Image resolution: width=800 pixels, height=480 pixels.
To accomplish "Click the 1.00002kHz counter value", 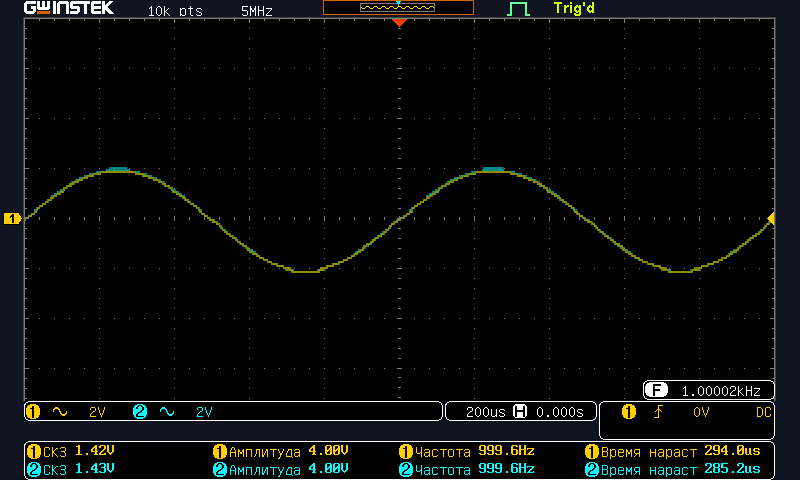I will (x=721, y=391).
